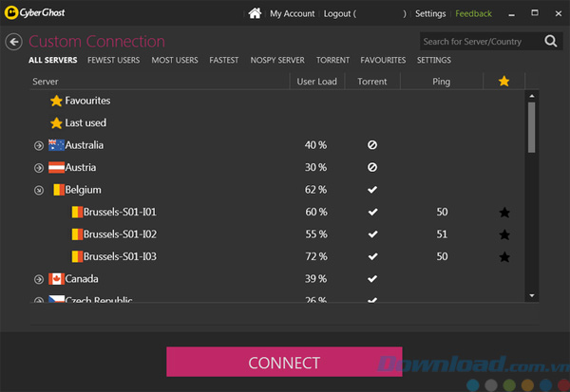Open the SETTINGS tab under Custom Connection

click(434, 60)
